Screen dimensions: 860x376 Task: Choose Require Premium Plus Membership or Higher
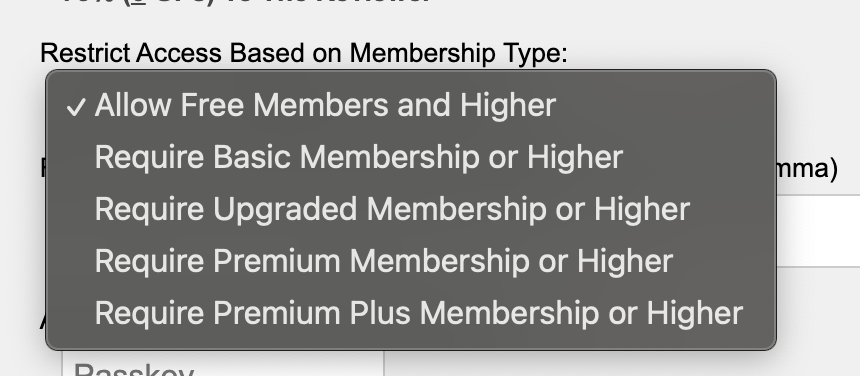411,312
